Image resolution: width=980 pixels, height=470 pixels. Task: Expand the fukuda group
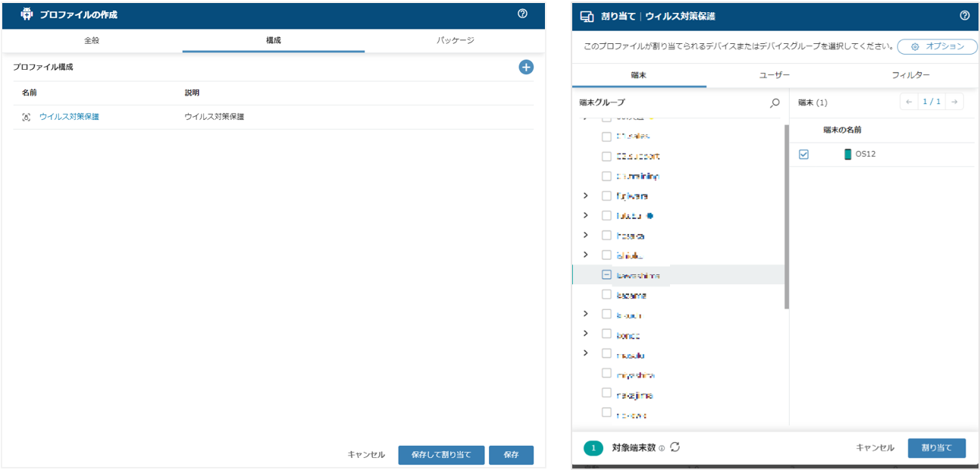point(585,215)
